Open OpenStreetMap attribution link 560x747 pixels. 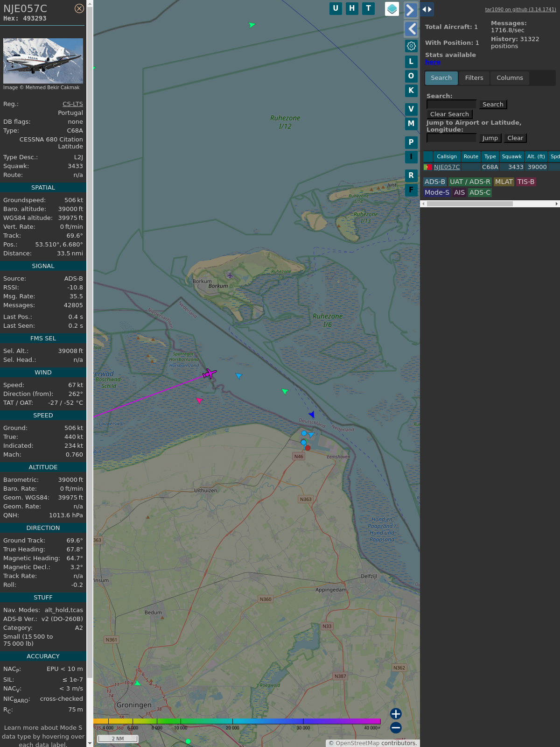[x=357, y=743]
